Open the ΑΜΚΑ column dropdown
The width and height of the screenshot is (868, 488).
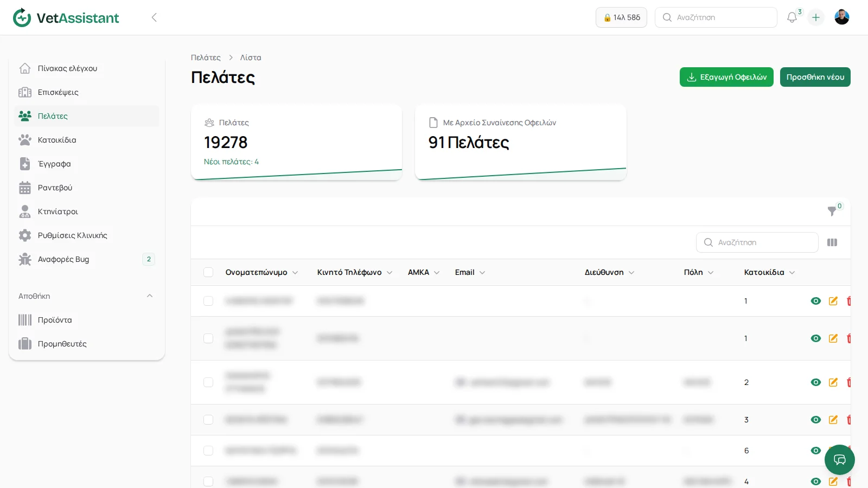click(x=437, y=273)
